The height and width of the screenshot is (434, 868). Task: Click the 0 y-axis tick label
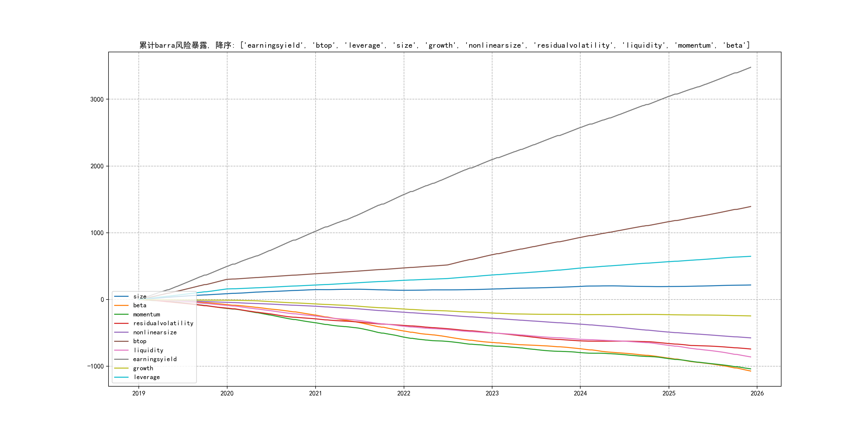tap(102, 300)
